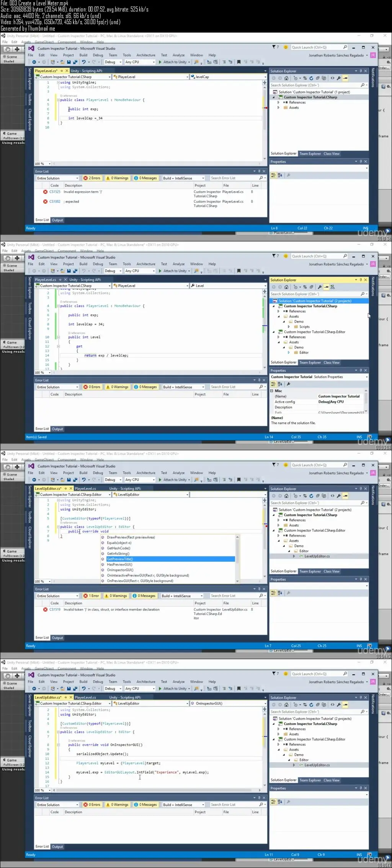Click Search Error List field in the 2 Errors frame
This screenshot has width=392, height=868.
[x=235, y=178]
